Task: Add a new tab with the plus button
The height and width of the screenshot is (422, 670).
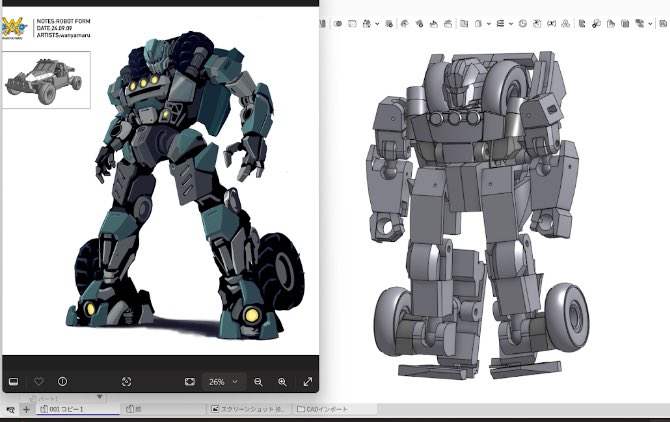Action: pos(26,409)
